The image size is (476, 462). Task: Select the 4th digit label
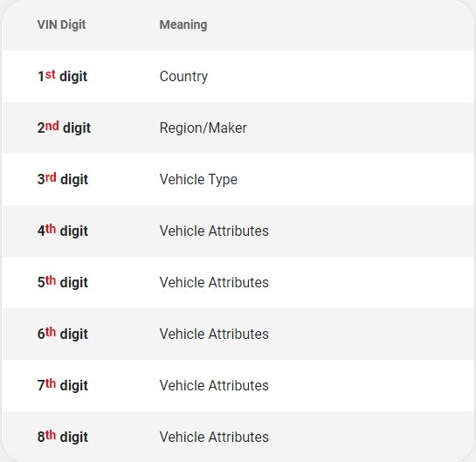63,231
